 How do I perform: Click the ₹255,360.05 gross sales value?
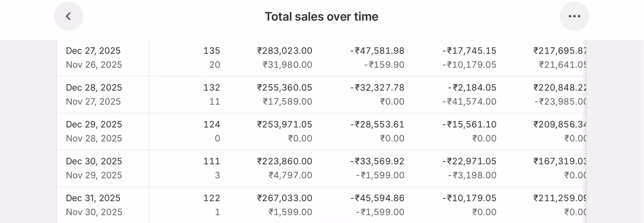[x=284, y=87]
